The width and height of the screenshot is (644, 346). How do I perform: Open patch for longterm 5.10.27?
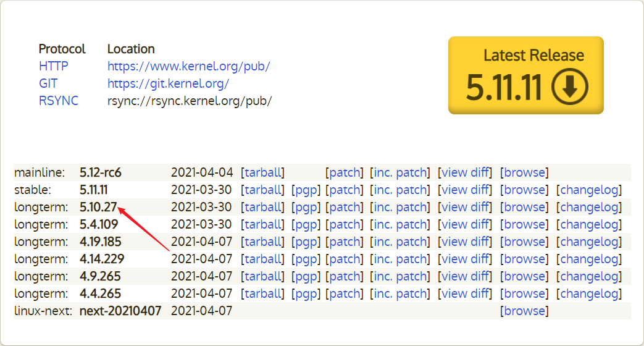click(x=344, y=207)
